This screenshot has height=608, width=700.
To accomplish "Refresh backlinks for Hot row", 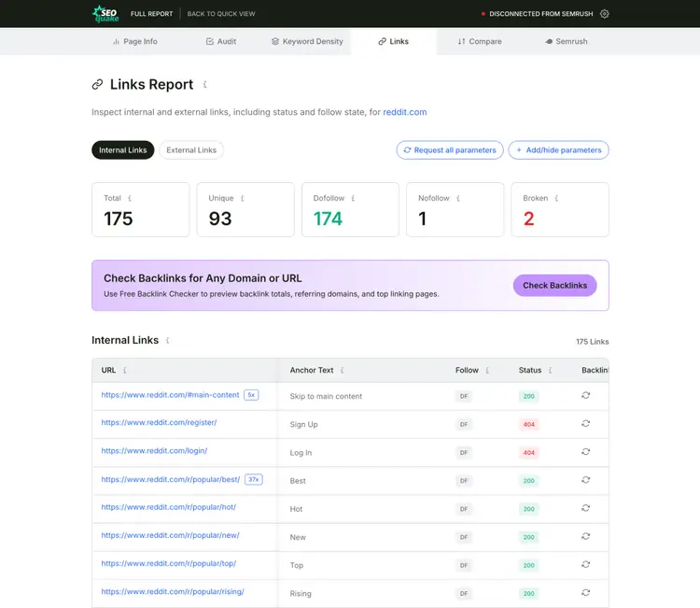I will pos(586,508).
